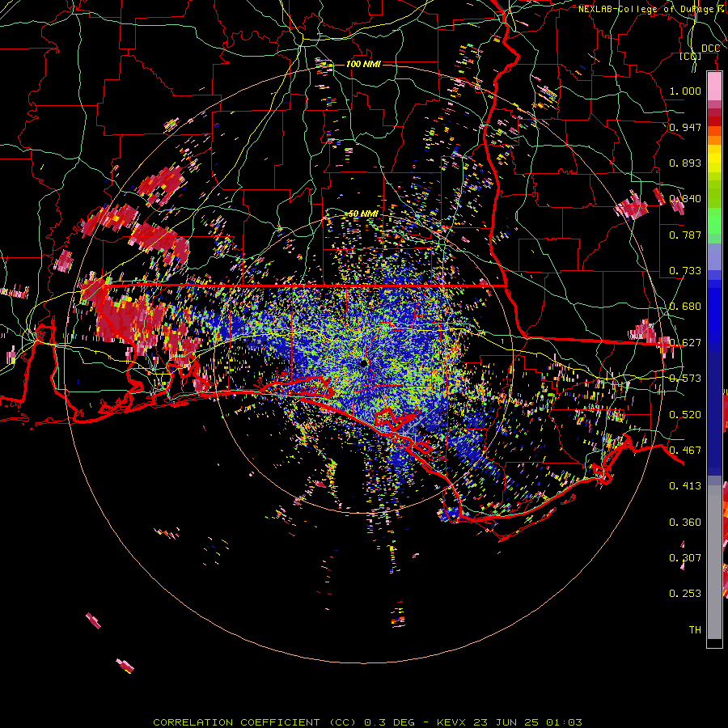
Task: Pick the pink swatch beside 1.000
Action: point(714,87)
